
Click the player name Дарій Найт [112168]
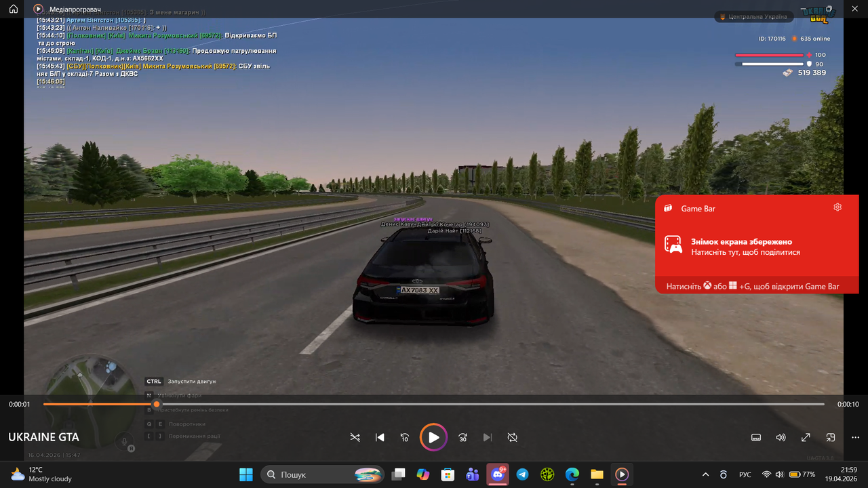(454, 230)
